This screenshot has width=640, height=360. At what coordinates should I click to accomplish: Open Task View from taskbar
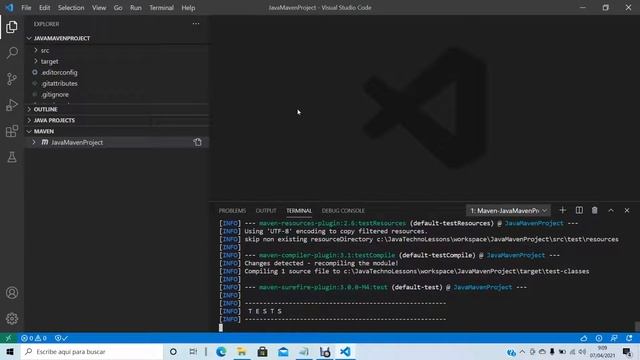193,351
